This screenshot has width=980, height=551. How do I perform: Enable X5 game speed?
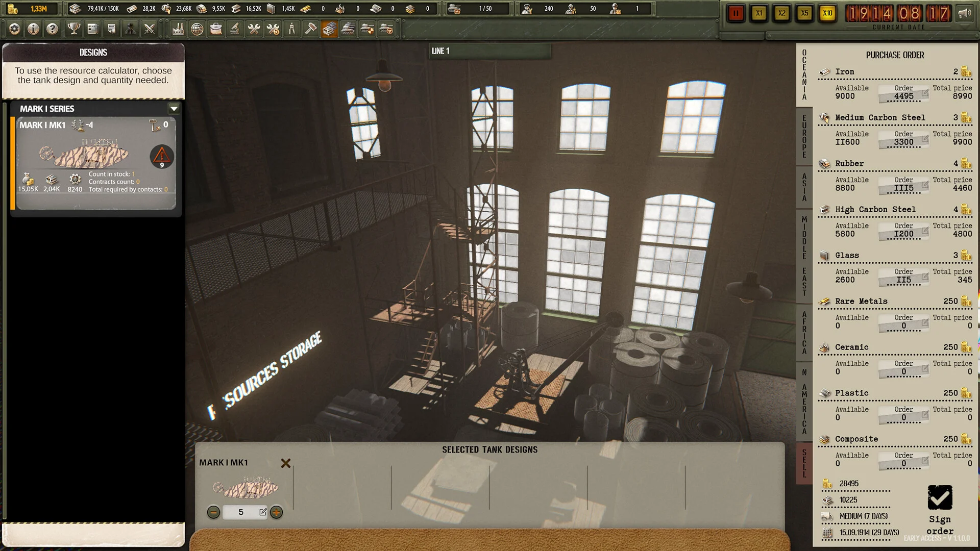804,14
